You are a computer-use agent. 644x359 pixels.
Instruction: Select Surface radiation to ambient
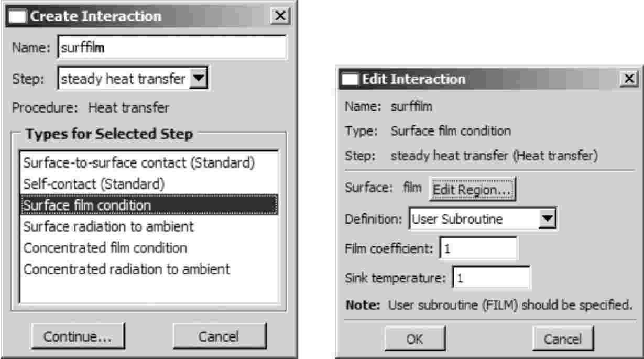click(x=109, y=226)
